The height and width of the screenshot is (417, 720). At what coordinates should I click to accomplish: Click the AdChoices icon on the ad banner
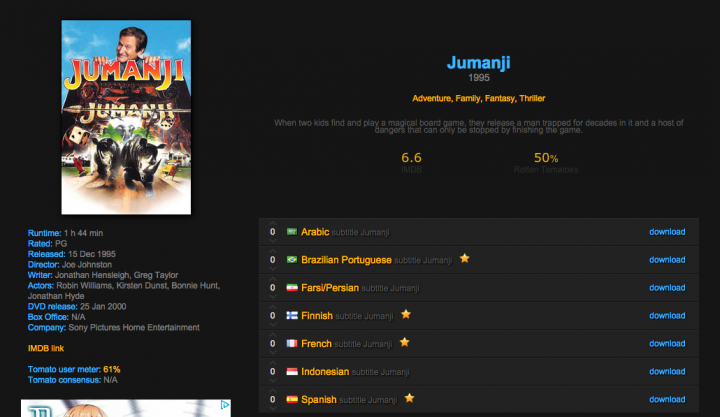225,405
